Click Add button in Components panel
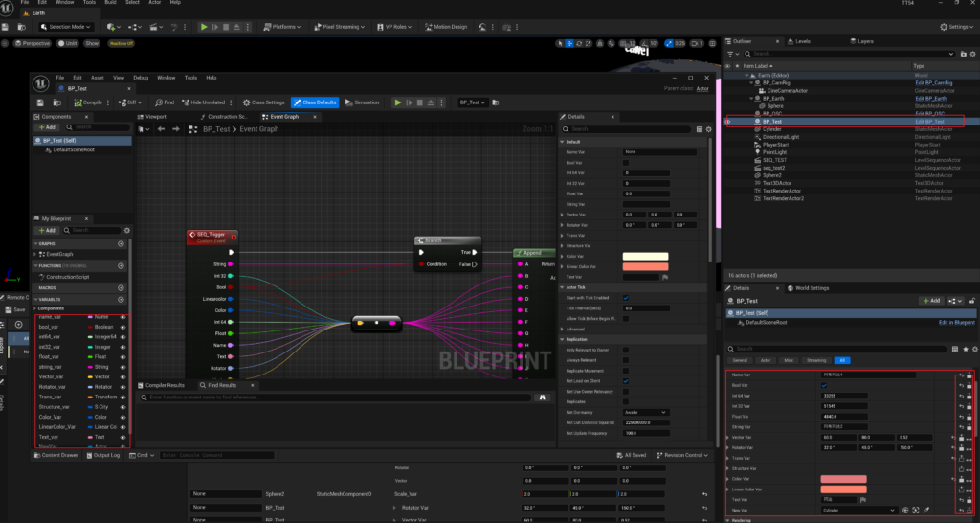This screenshot has width=980, height=523. click(x=47, y=127)
